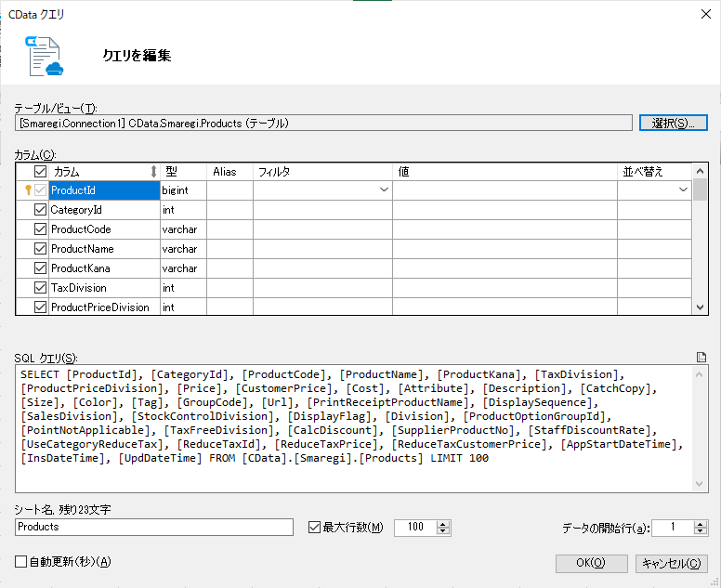Click the value cell for ProductName
The image size is (721, 588).
[x=505, y=249]
